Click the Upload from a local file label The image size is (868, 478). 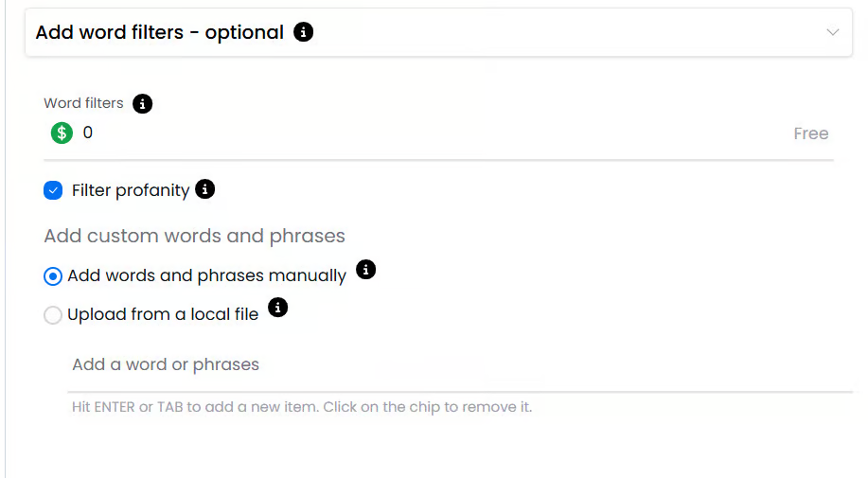163,315
